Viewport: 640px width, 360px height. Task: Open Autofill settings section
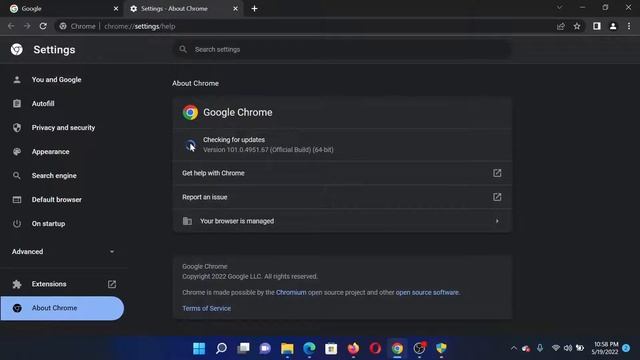point(43,104)
